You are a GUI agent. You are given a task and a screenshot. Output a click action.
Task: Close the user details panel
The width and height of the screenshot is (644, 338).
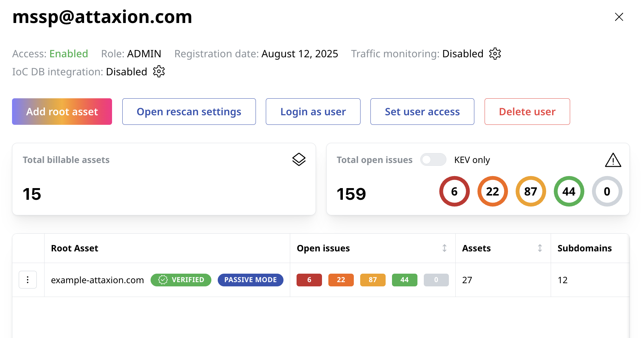[x=619, y=17]
